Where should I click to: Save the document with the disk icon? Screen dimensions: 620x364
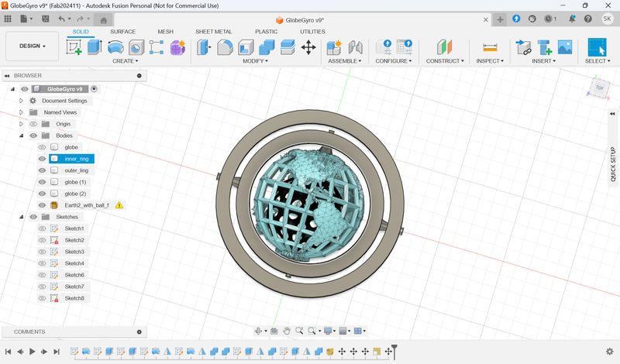(x=46, y=19)
